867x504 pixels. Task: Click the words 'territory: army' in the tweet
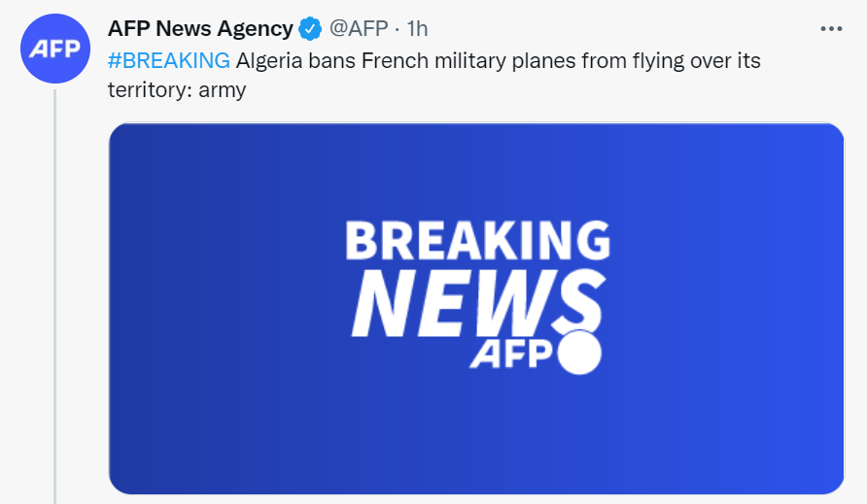click(x=177, y=90)
